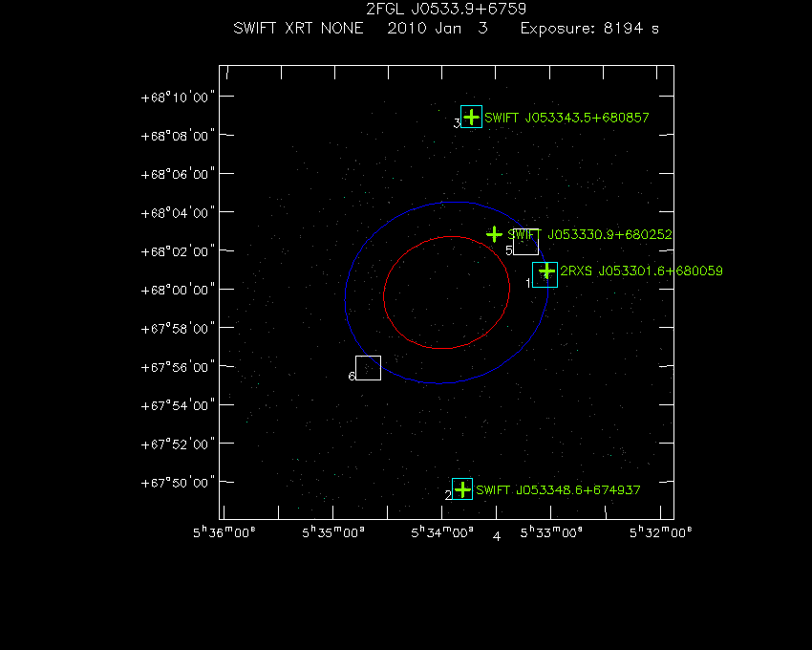Click right ascension label 5h35m00s

[x=333, y=532]
